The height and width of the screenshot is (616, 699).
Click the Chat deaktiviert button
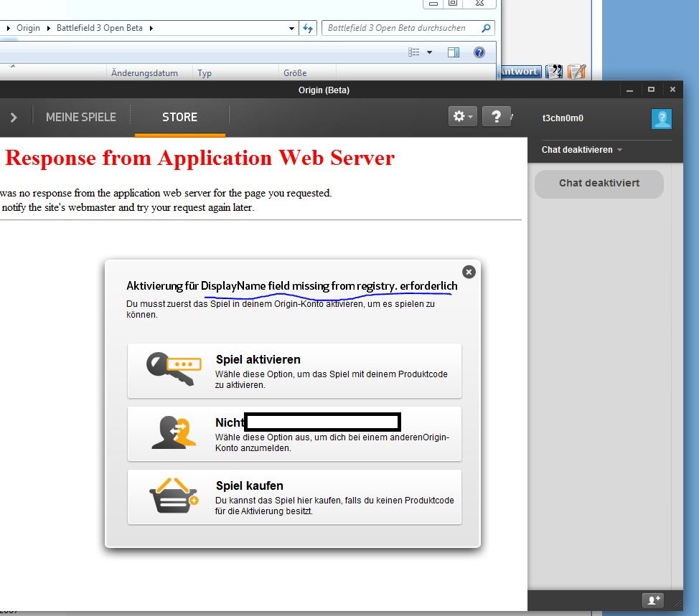tap(599, 184)
